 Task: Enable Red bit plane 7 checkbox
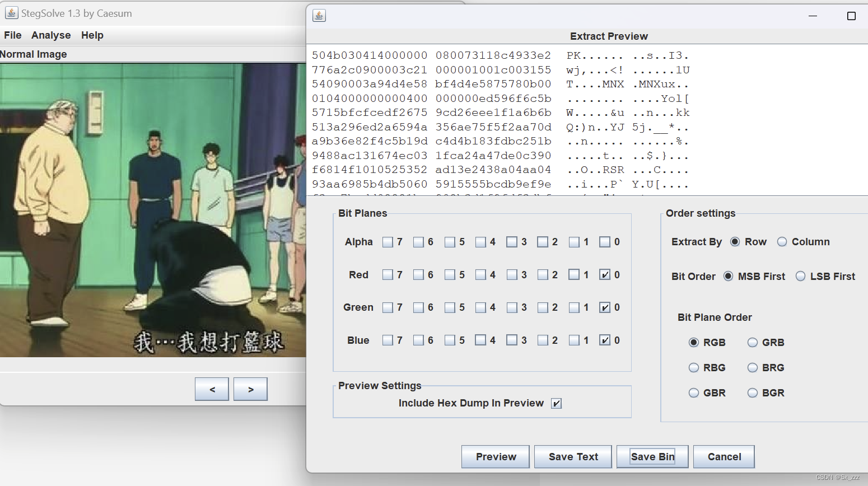click(x=388, y=274)
